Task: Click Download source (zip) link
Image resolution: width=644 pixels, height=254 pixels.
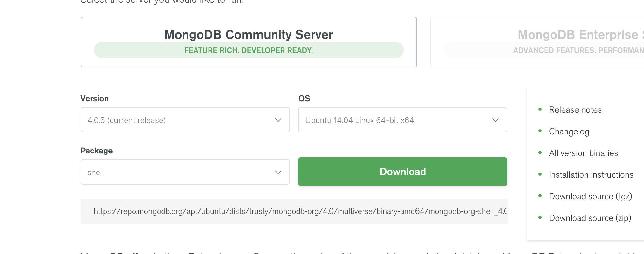Action: [590, 218]
